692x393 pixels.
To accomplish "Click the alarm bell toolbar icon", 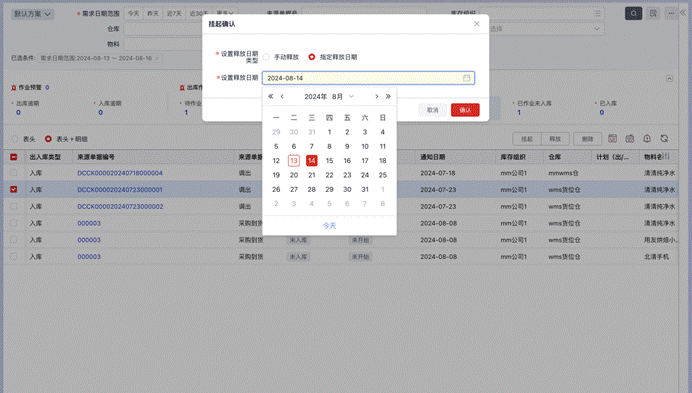I will tap(647, 139).
